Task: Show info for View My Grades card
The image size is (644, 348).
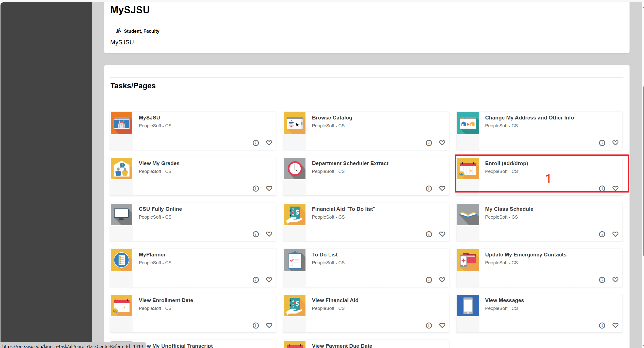Action: 256,188
